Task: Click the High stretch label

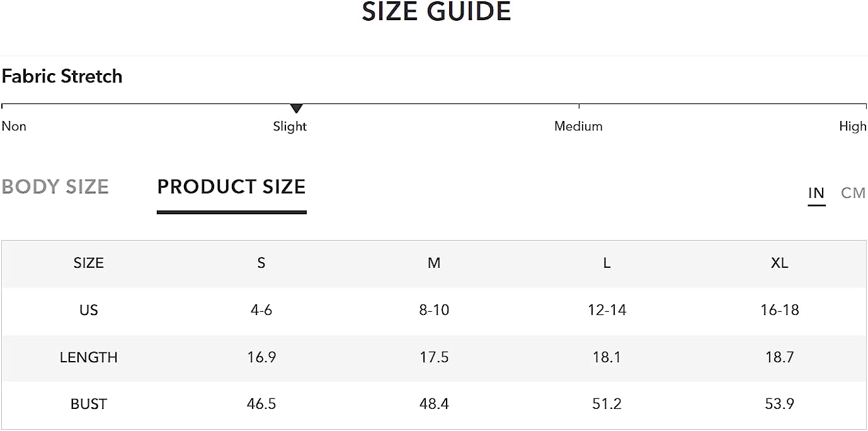Action: 853,127
